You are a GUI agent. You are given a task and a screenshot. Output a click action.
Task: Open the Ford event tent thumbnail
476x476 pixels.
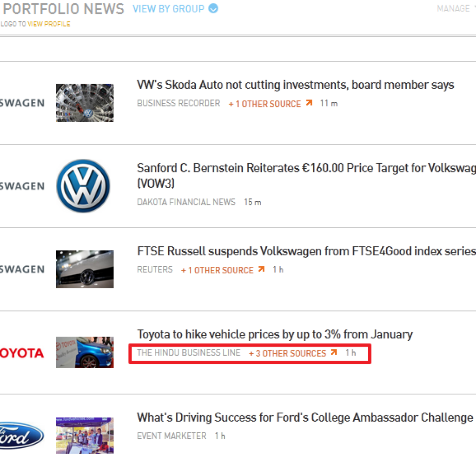(85, 436)
